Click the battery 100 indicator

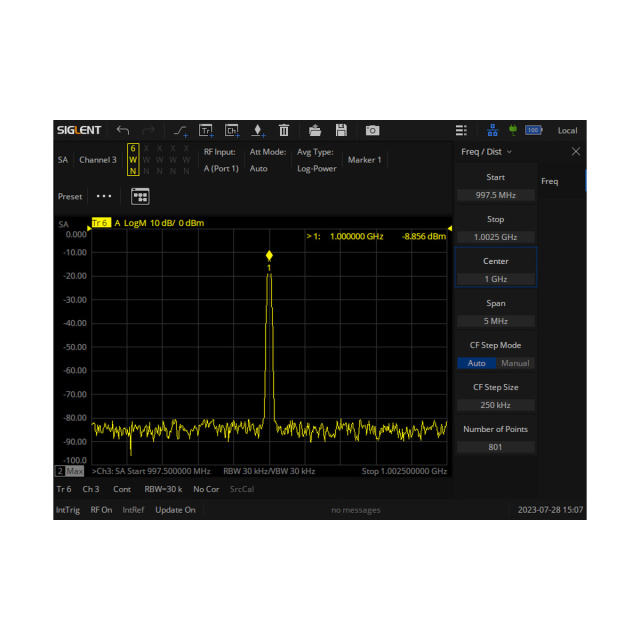click(x=533, y=130)
